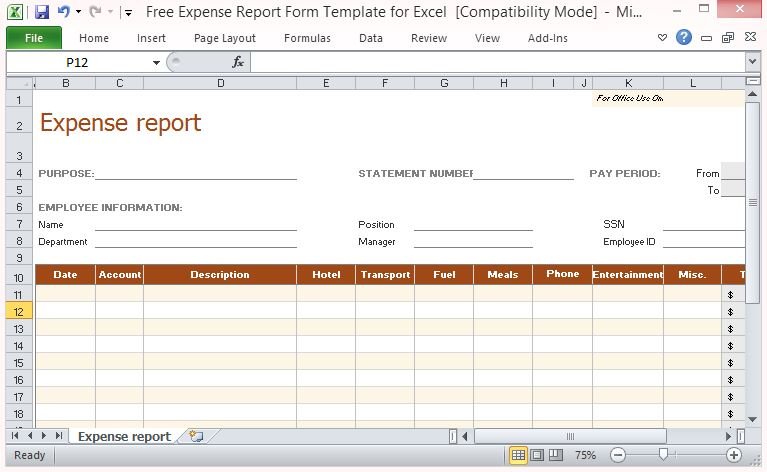Click zoom in plus button
This screenshot has width=767, height=472.
click(734, 455)
